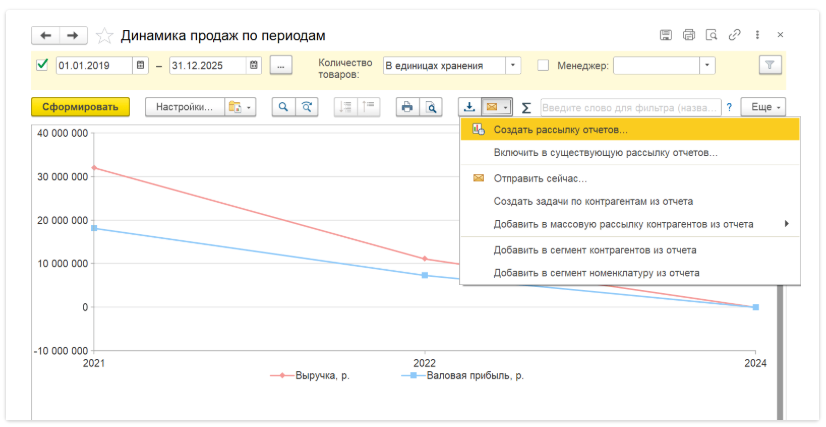826x427 pixels.
Task: Select Создать рассылку отчетов menu item
Action: pos(630,130)
